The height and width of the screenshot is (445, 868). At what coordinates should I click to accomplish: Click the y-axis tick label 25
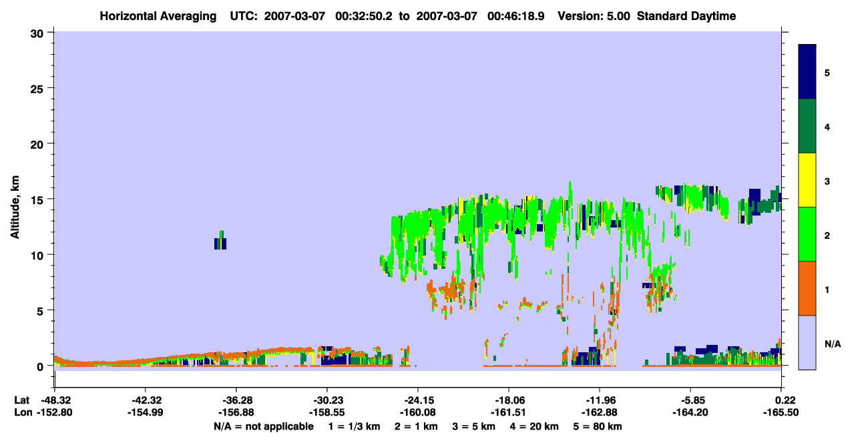tap(39, 88)
